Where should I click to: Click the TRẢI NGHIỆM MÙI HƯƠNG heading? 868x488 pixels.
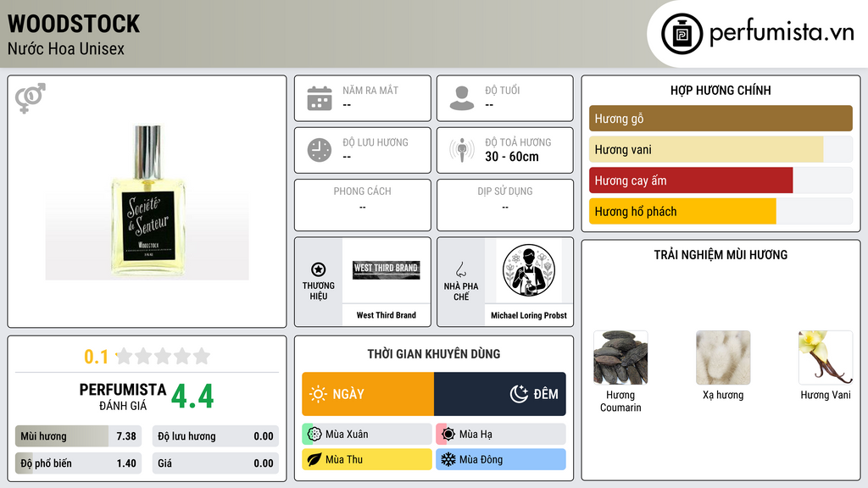721,255
